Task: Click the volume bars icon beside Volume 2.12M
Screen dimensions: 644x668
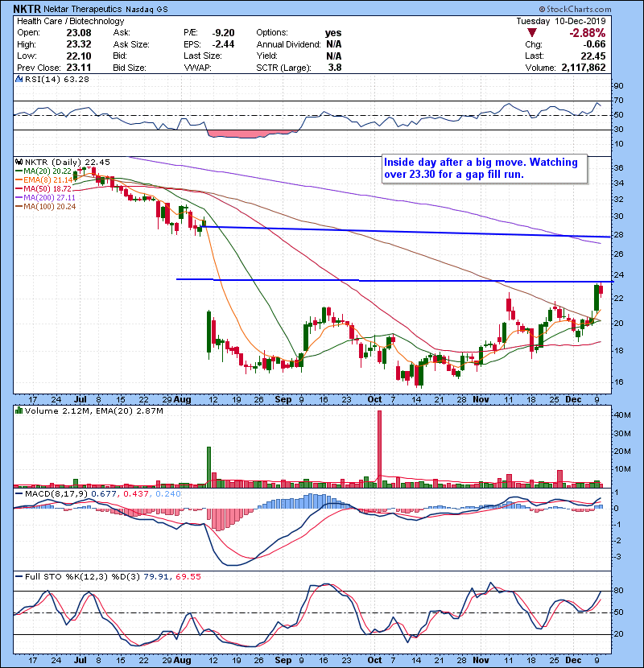Action: [x=19, y=411]
